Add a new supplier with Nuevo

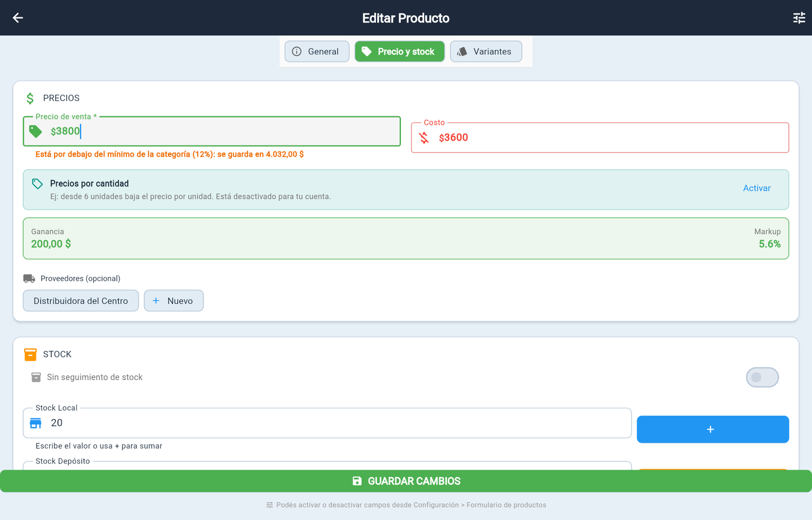coord(174,301)
